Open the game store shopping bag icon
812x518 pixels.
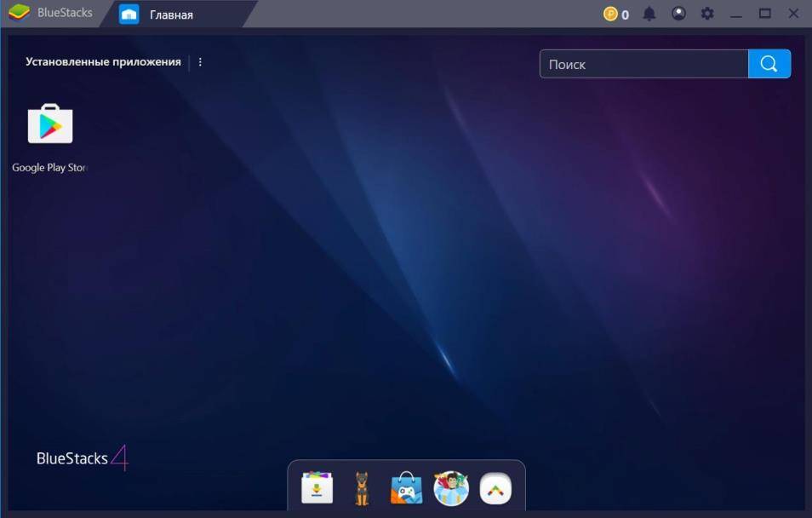click(x=406, y=488)
